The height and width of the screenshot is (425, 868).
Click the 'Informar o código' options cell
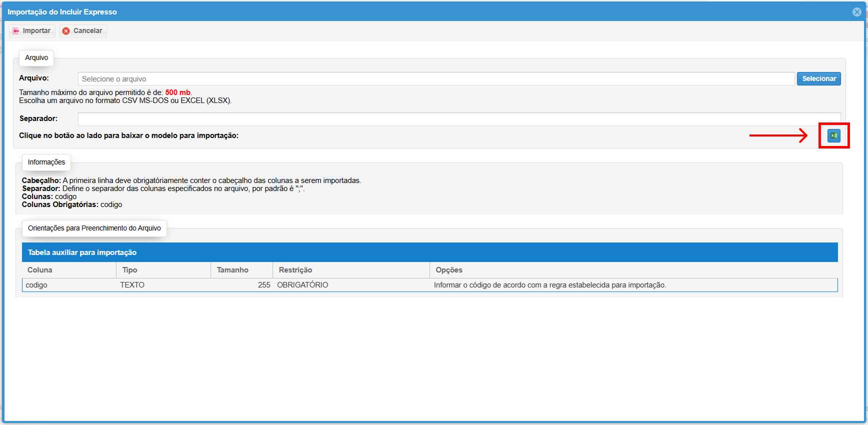[x=549, y=285]
